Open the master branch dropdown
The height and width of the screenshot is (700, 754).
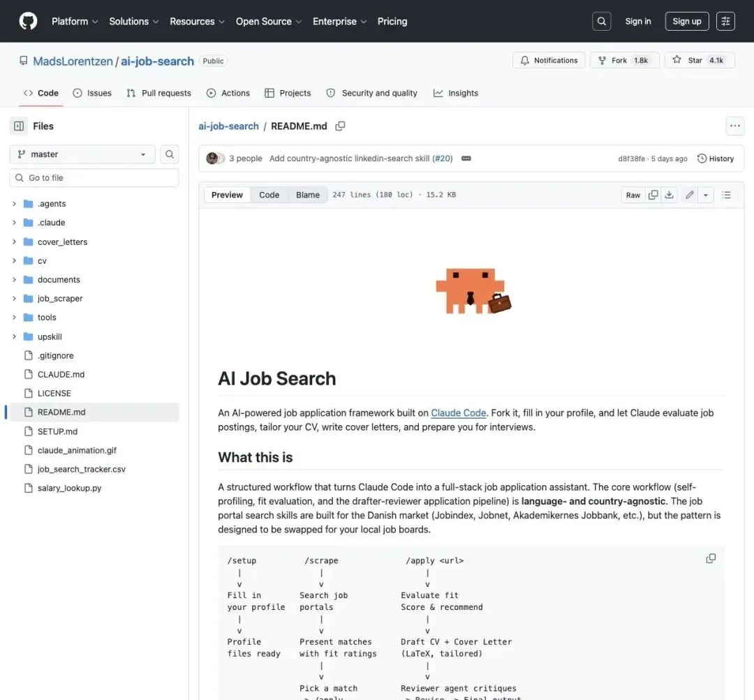click(x=82, y=154)
